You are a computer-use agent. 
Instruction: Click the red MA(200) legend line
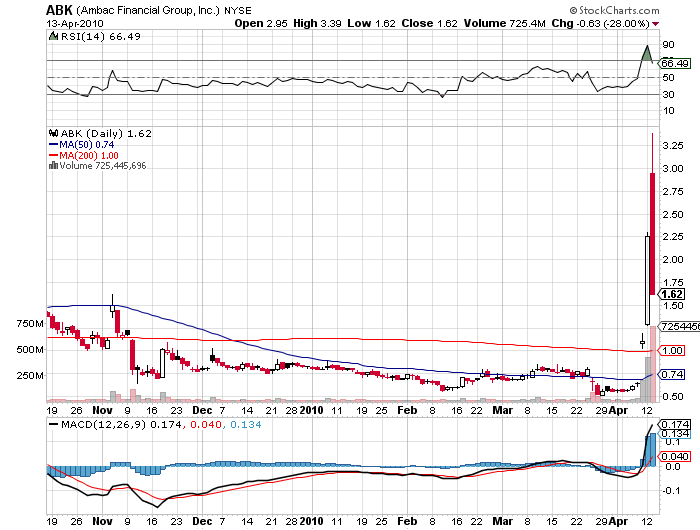click(53, 155)
